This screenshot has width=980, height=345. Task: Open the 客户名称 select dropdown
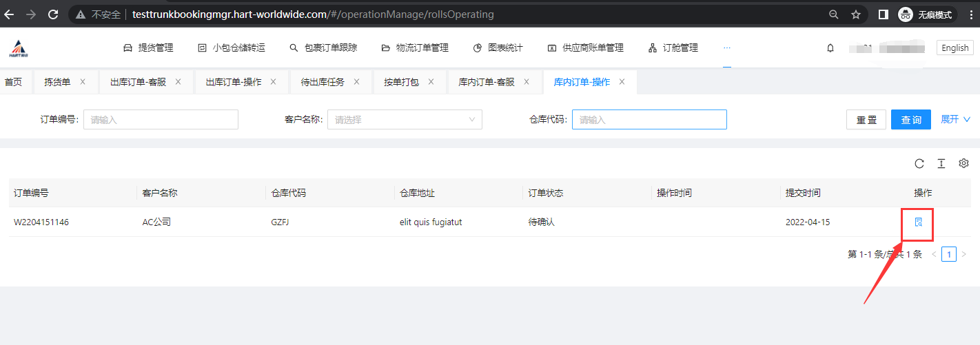click(x=405, y=120)
